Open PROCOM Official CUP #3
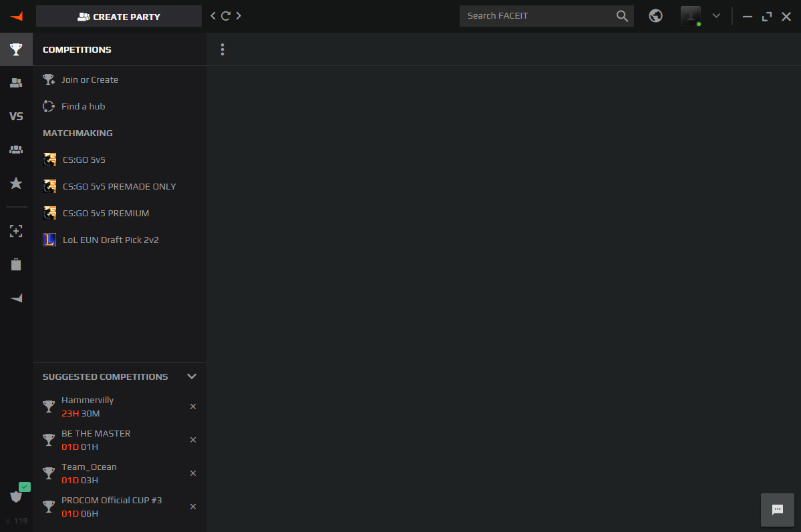801x532 pixels. point(112,507)
